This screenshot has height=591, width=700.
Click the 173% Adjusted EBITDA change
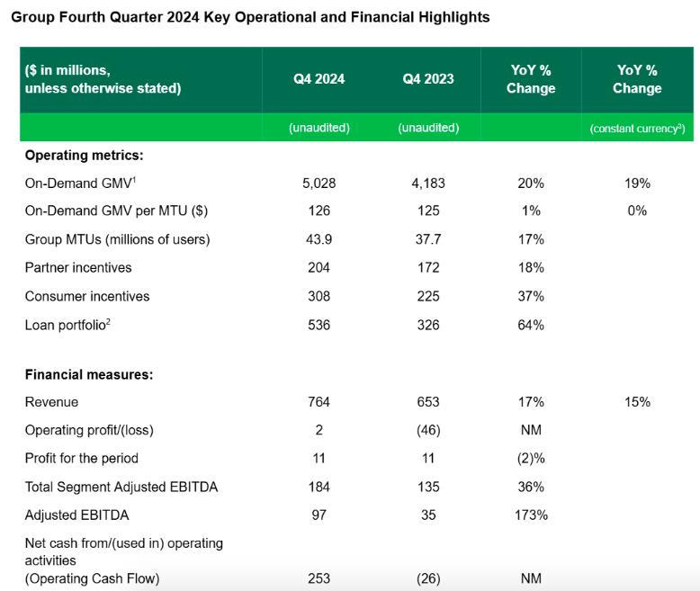tap(531, 515)
